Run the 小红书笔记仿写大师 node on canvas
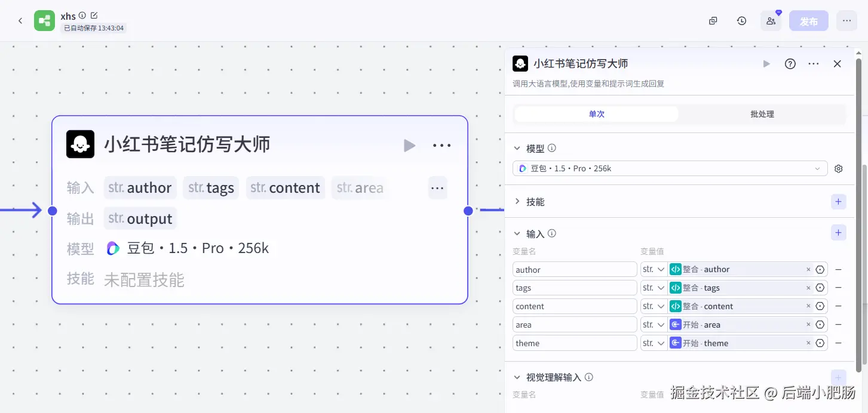The width and height of the screenshot is (868, 413). pyautogui.click(x=409, y=145)
